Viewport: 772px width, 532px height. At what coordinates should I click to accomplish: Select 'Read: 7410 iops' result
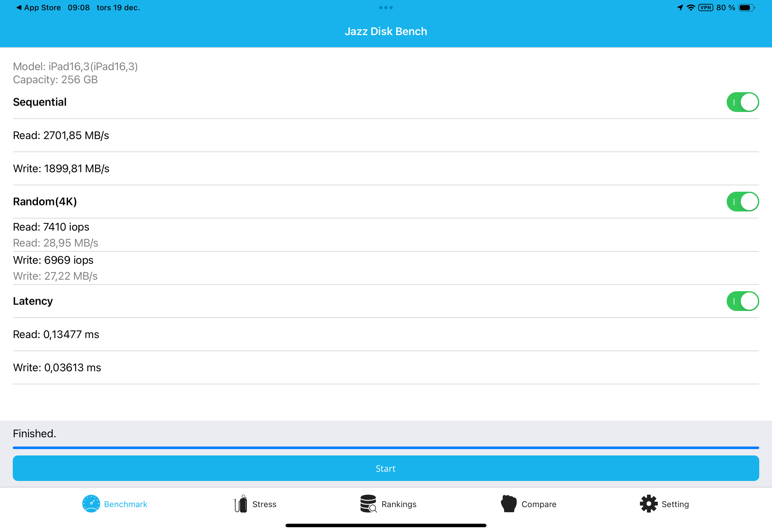pyautogui.click(x=51, y=227)
